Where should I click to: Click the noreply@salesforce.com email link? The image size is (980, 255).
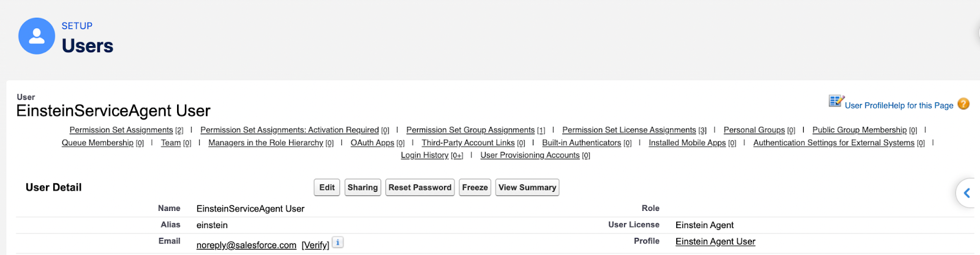click(246, 245)
